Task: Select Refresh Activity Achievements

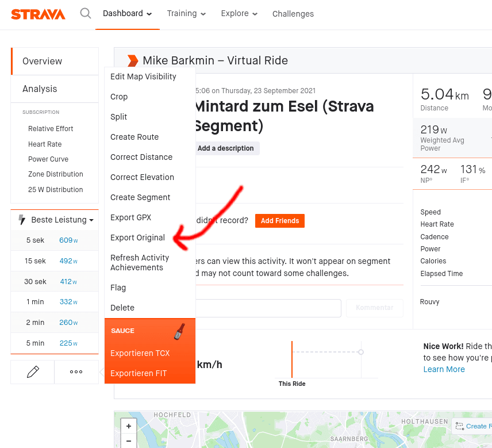Action: click(140, 262)
